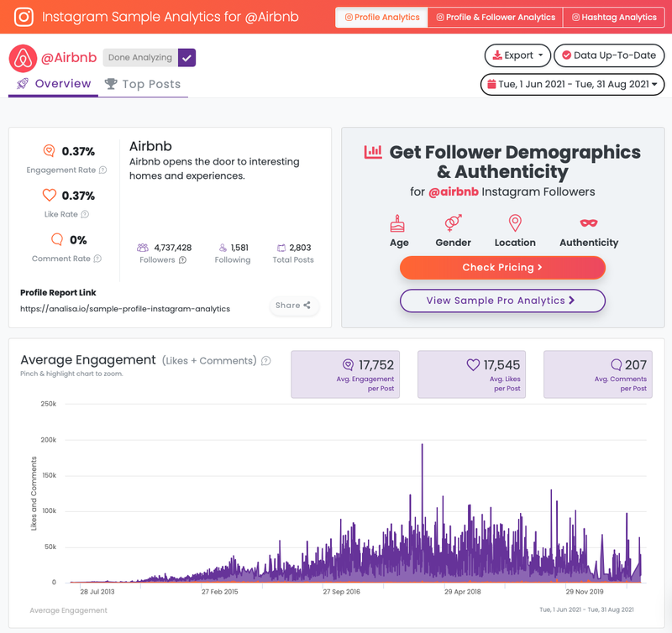This screenshot has width=672, height=633.
Task: Click the 4,737,428 followers count
Action: (x=173, y=248)
